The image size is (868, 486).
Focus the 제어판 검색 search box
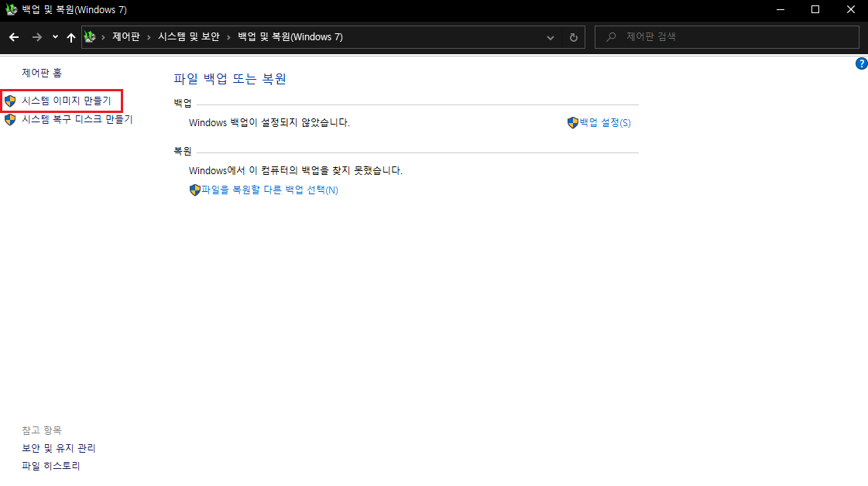pos(726,37)
